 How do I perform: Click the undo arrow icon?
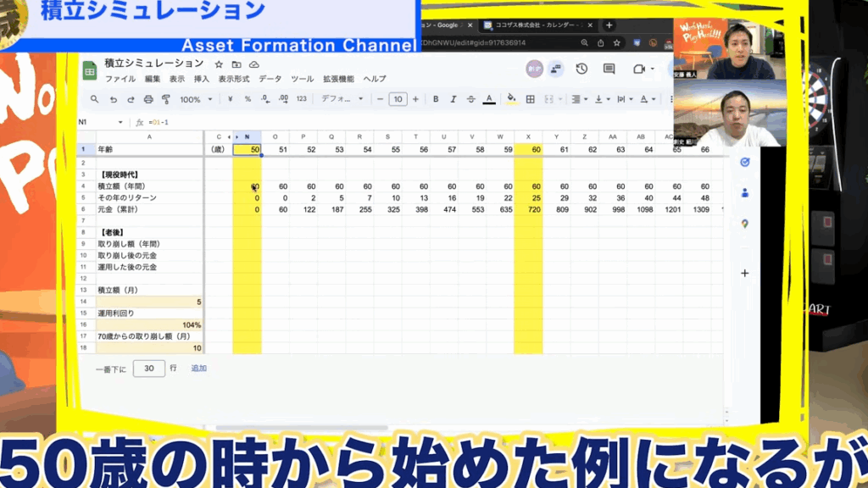tap(113, 99)
